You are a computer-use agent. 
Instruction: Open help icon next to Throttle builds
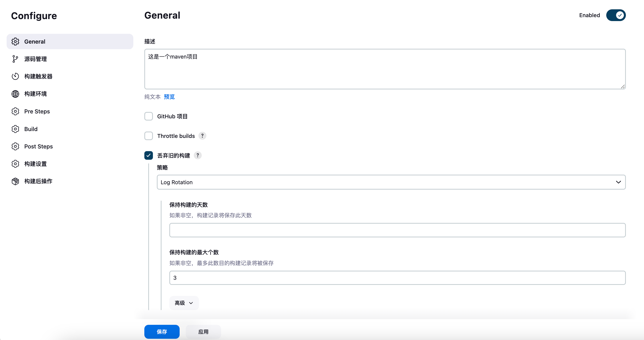(202, 136)
